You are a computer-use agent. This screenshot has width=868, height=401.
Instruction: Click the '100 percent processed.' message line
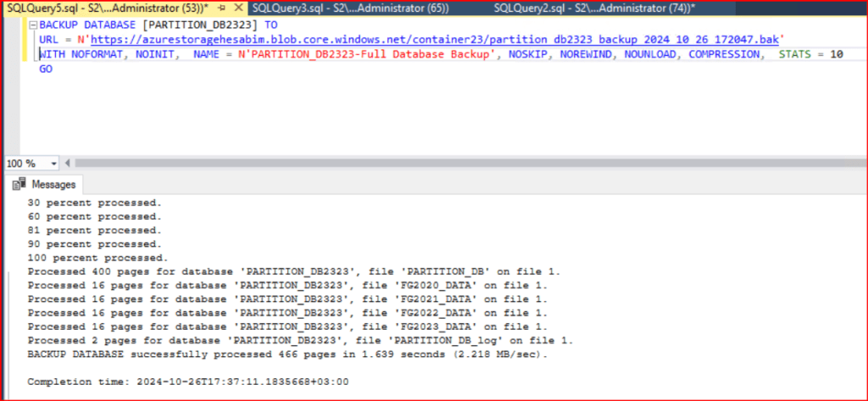tap(97, 258)
